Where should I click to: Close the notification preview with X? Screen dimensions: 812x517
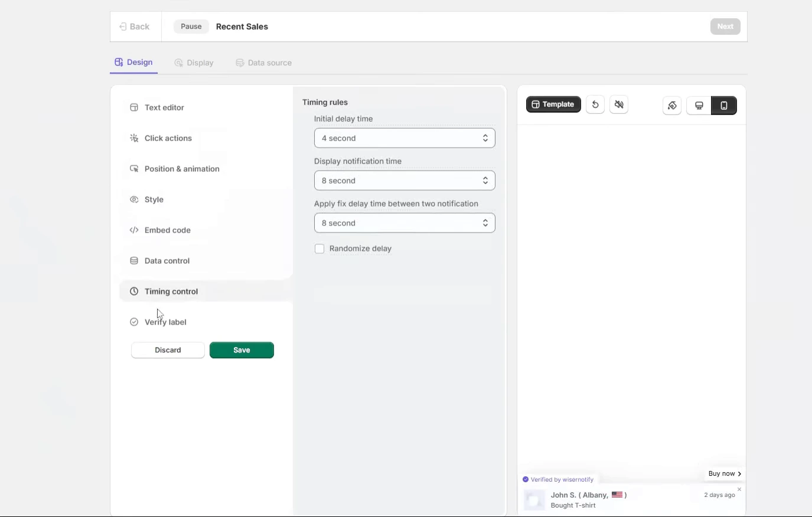pos(739,489)
